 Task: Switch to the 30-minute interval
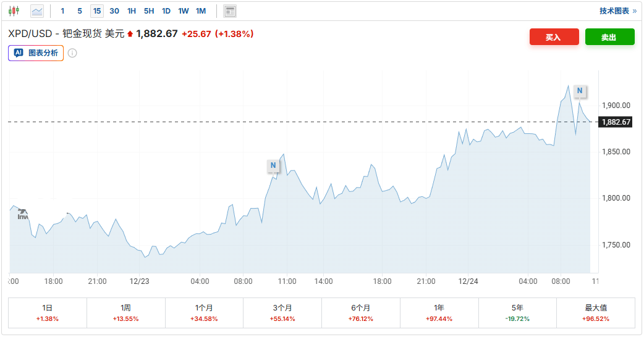[x=114, y=11]
